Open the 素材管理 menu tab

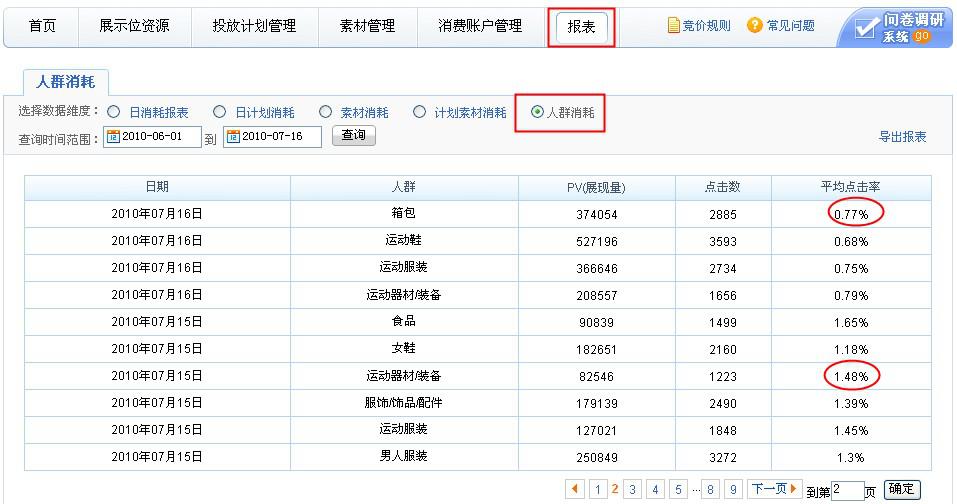[x=367, y=26]
